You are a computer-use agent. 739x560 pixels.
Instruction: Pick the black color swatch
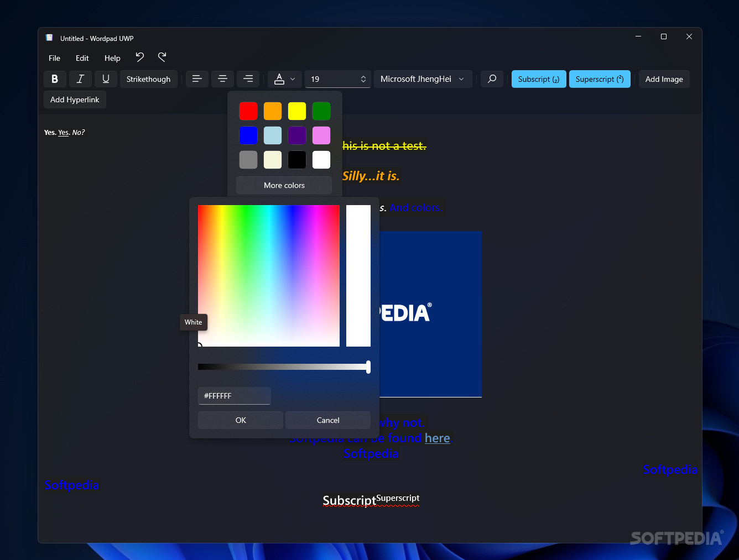point(297,160)
